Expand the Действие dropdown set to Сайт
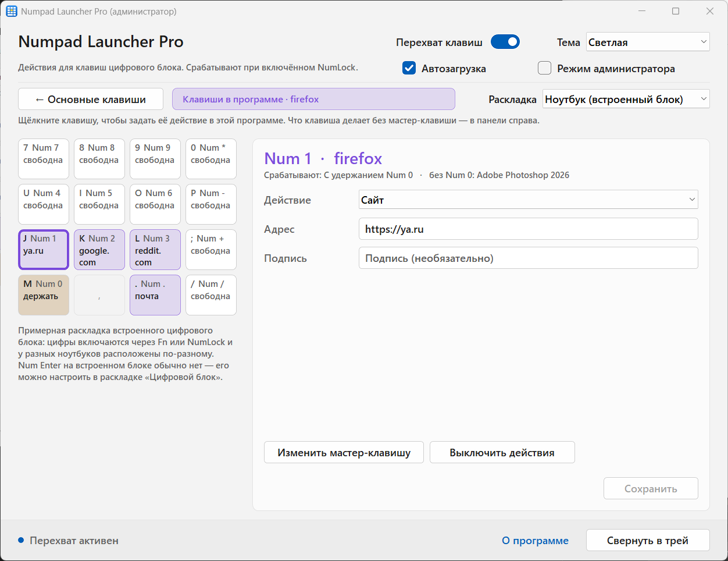This screenshot has height=561, width=728. 529,200
